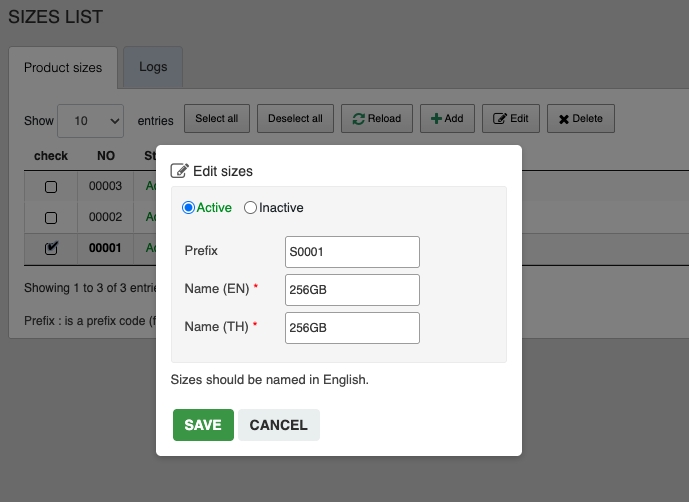Click into the Name (EN) text field

(x=352, y=289)
